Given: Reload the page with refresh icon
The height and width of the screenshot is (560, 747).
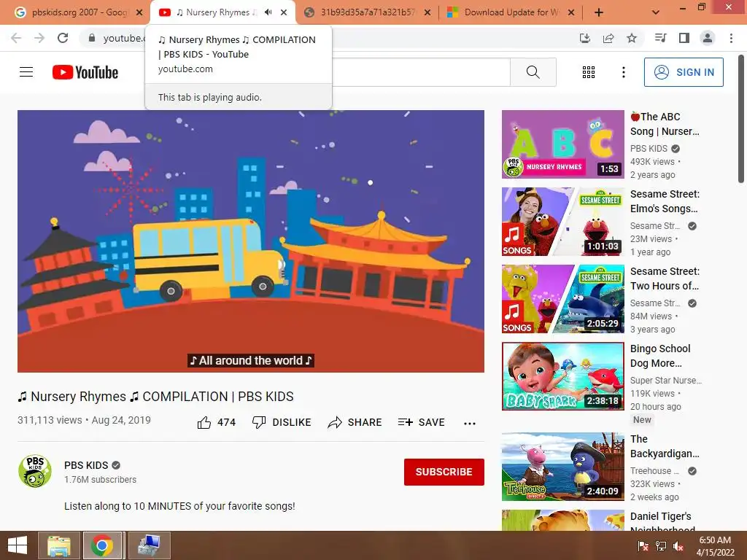Looking at the screenshot, I should pyautogui.click(x=63, y=38).
